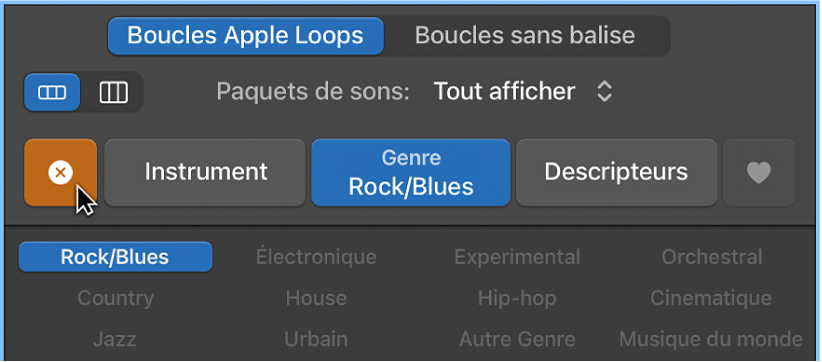Open the Tout afficher sound packs popup
The width and height of the screenshot is (822, 362).
coord(523,92)
